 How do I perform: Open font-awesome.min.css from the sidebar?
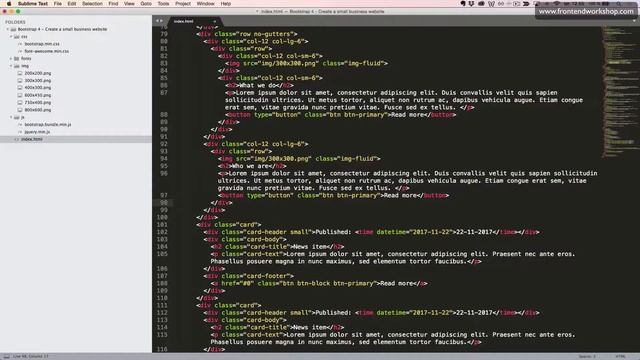coord(47,51)
